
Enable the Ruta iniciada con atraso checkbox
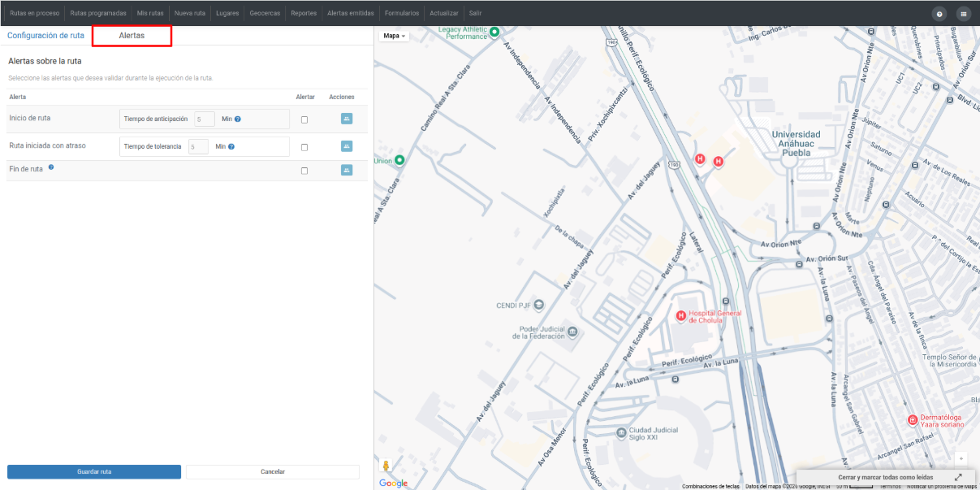(304, 147)
